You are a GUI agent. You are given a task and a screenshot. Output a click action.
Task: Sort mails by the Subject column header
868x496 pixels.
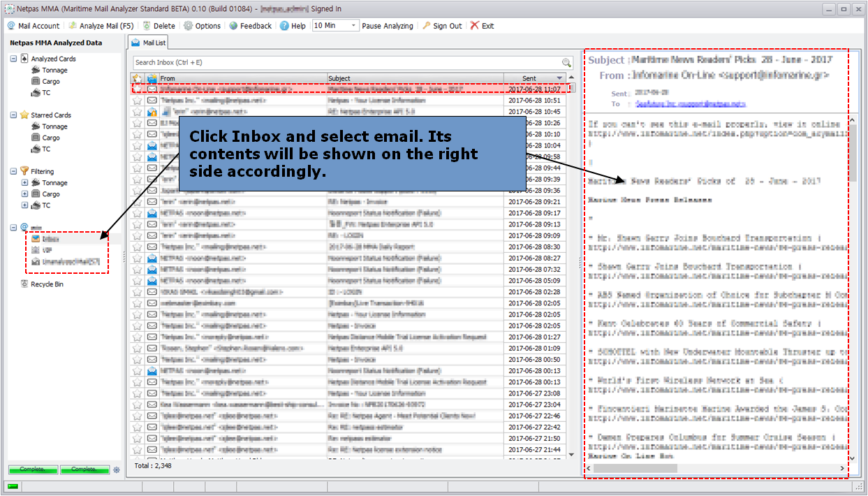416,78
